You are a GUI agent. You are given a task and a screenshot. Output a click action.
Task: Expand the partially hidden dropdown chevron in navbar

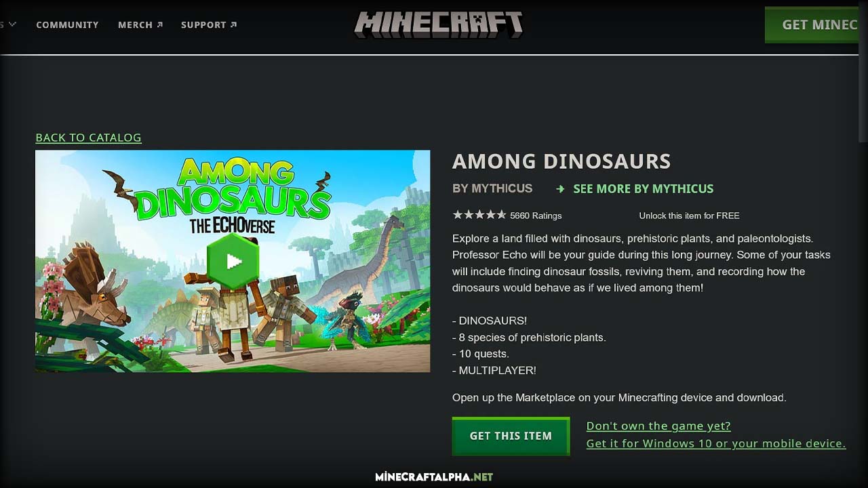pyautogui.click(x=12, y=25)
